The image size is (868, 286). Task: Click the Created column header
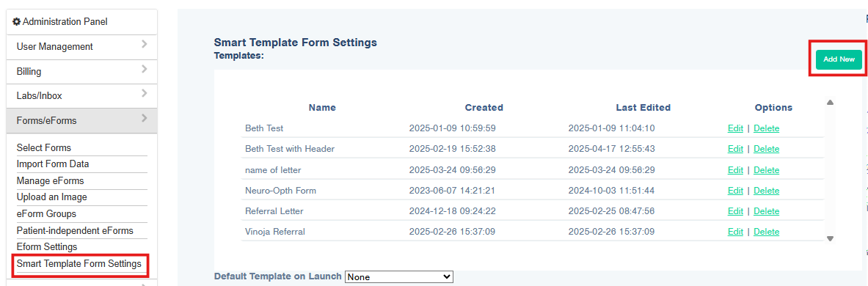coord(484,107)
